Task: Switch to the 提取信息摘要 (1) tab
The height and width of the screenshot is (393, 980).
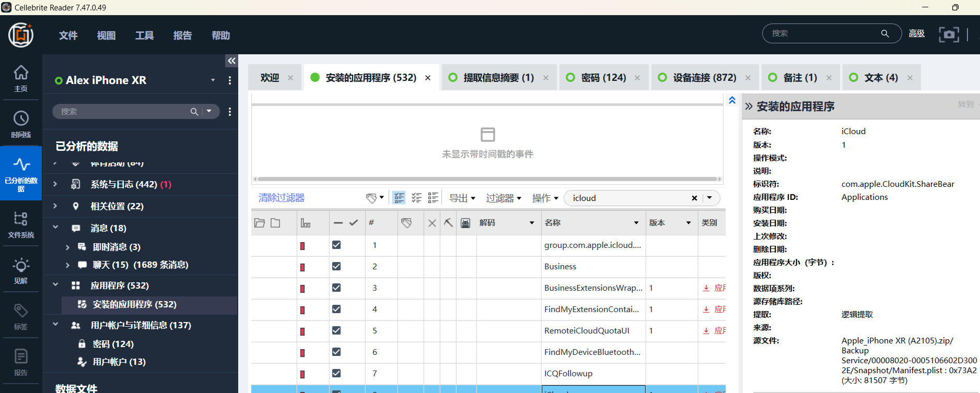Action: coord(499,78)
